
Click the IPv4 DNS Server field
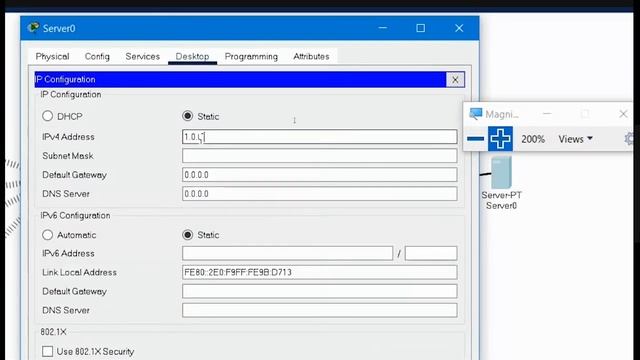tap(320, 193)
